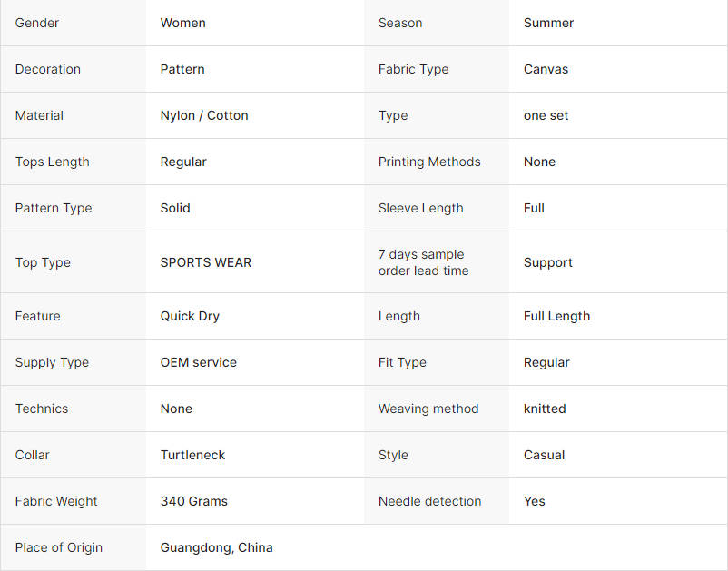Select the Guangdong, China origin value
This screenshot has width=728, height=571.
pos(216,547)
